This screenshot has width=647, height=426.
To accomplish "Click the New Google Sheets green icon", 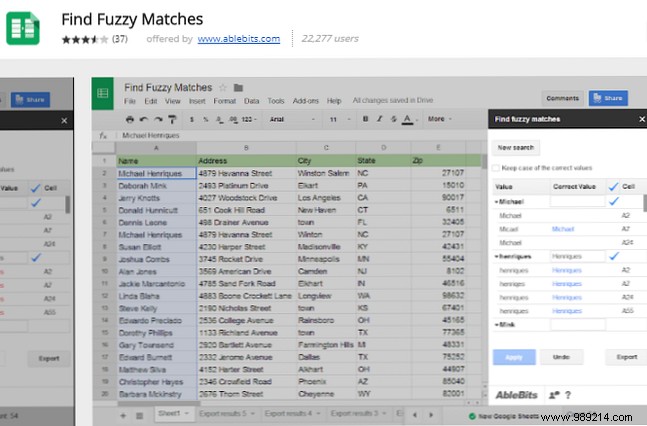I will click(x=472, y=416).
